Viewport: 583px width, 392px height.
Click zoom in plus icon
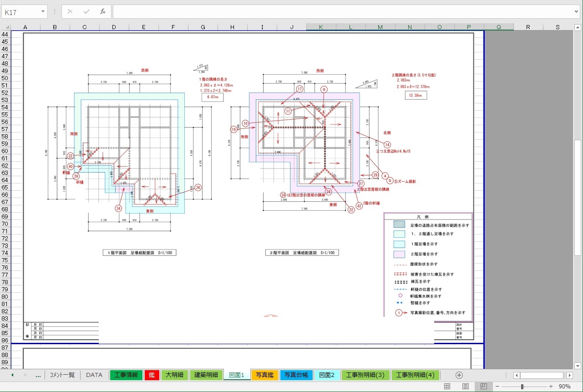(x=551, y=387)
